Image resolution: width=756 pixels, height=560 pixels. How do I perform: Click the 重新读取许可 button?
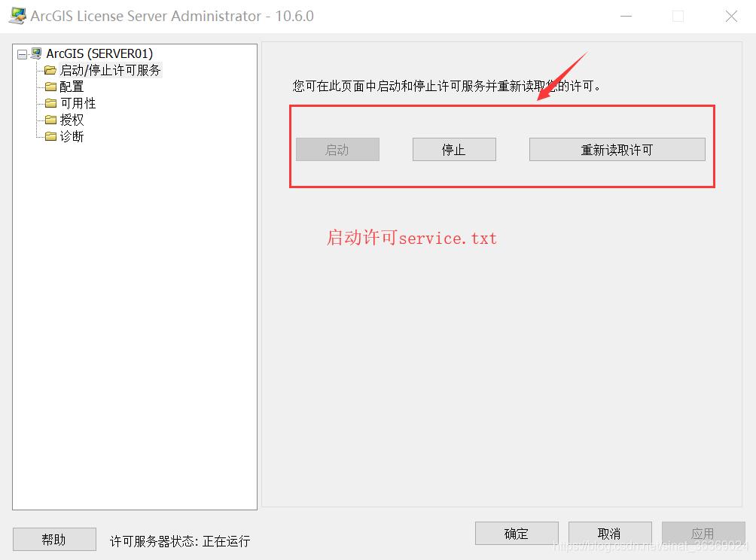[x=617, y=149]
